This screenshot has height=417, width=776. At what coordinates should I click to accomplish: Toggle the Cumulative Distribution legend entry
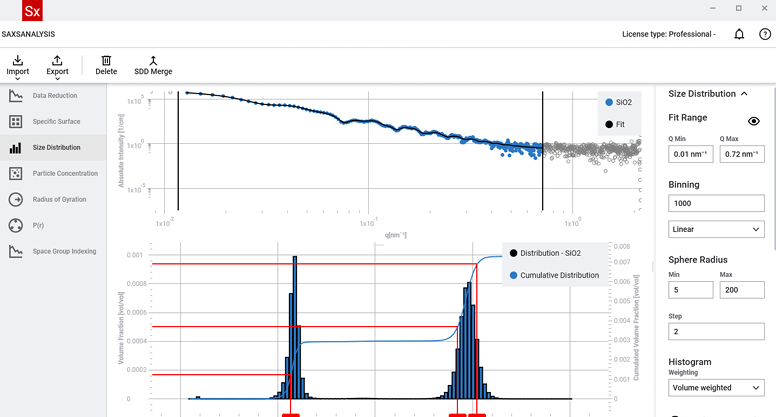(514, 275)
